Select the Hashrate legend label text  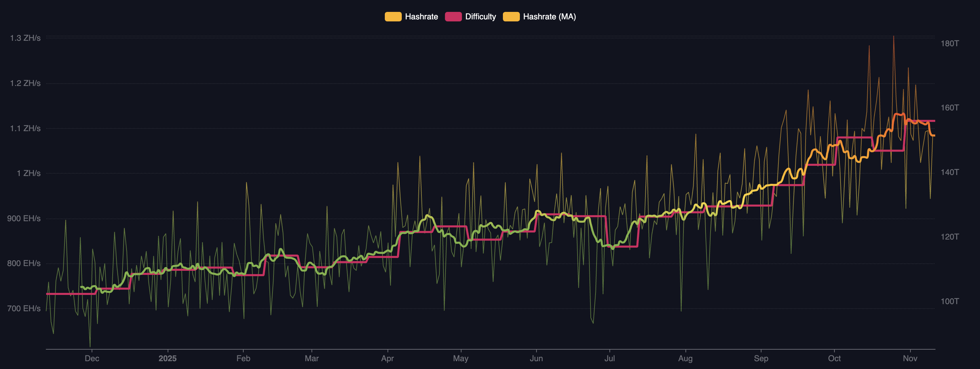tap(421, 16)
